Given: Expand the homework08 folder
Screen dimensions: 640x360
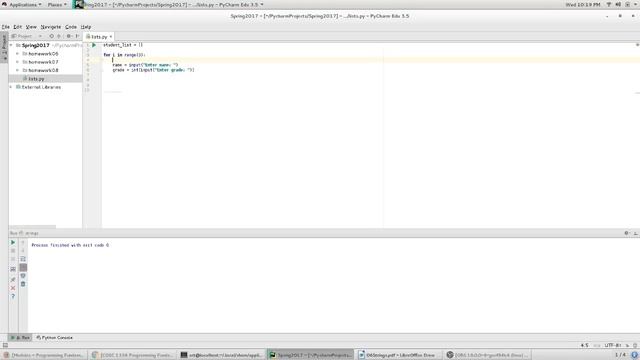Looking at the screenshot, I should click(x=17, y=70).
